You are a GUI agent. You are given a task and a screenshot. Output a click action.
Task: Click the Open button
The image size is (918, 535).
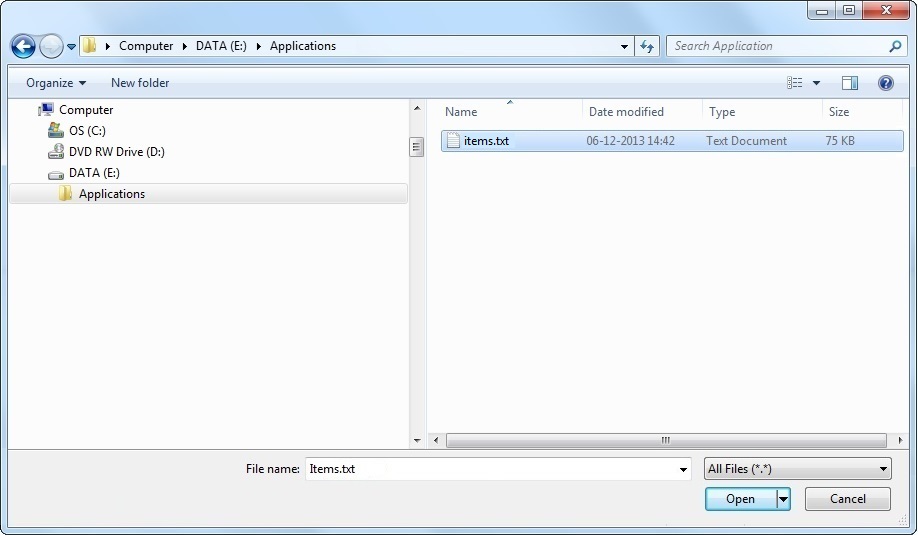coord(740,499)
